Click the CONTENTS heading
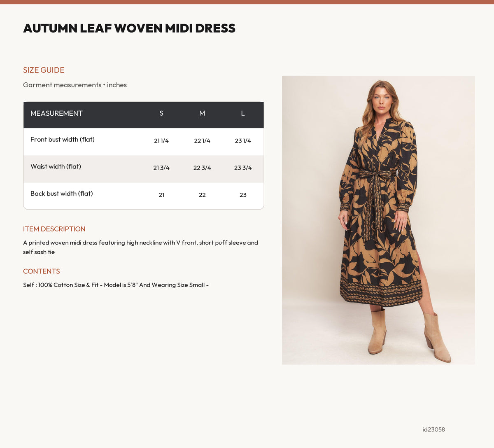Viewport: 494px width, 448px height. click(42, 271)
